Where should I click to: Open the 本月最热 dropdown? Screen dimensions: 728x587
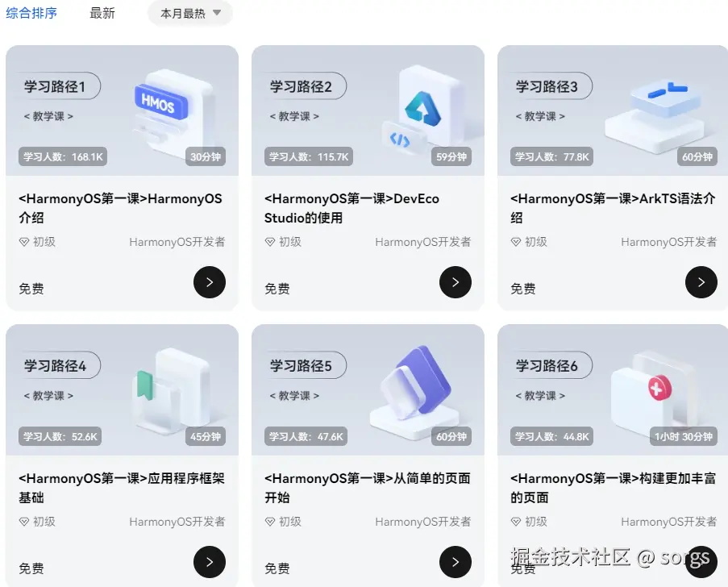pyautogui.click(x=190, y=13)
